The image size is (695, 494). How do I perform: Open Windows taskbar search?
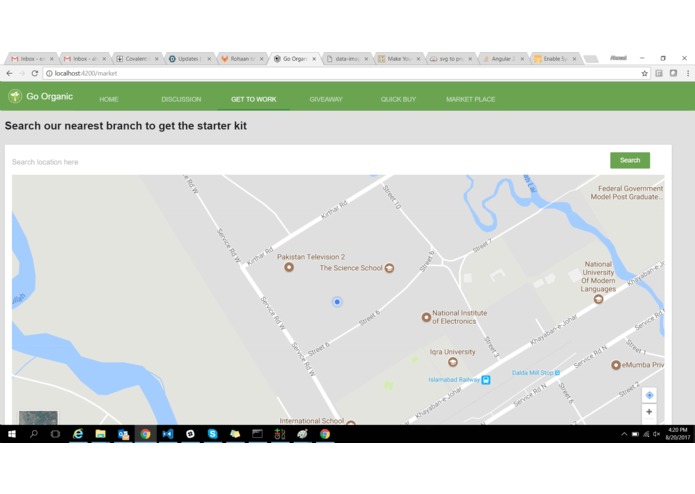point(34,434)
